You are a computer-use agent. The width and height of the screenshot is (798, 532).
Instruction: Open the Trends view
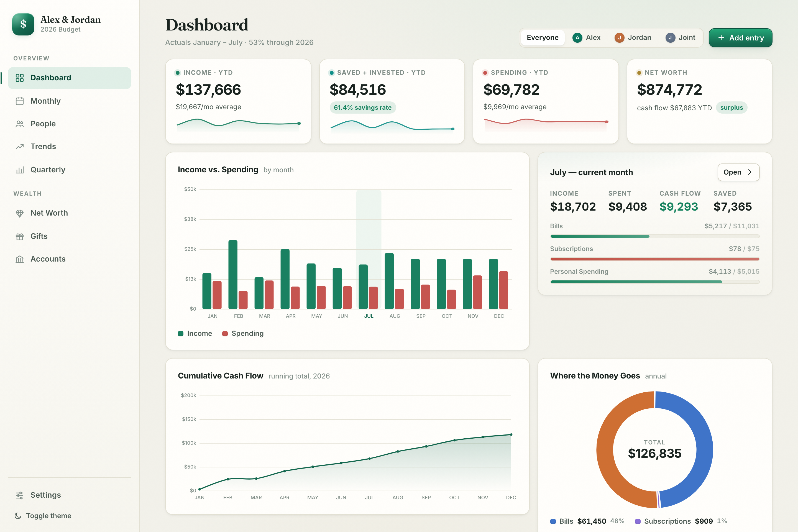(x=70, y=147)
